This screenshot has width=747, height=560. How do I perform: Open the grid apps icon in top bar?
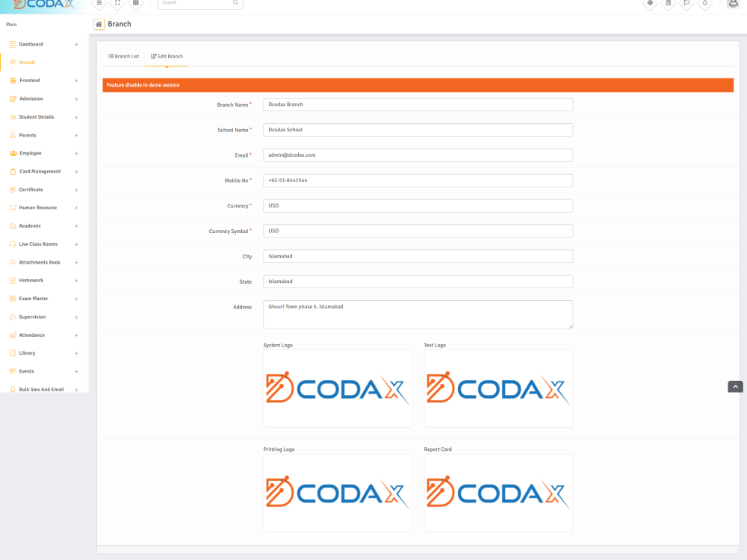click(x=136, y=3)
